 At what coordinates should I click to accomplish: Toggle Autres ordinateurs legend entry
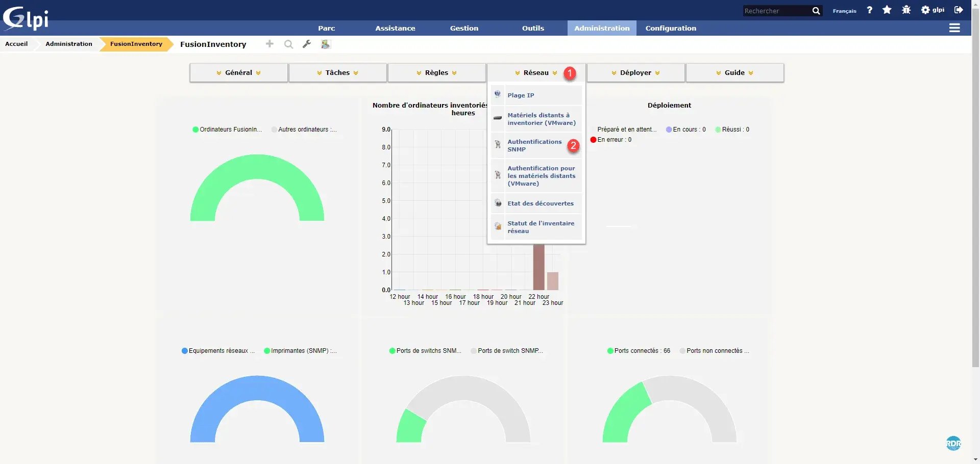(304, 130)
